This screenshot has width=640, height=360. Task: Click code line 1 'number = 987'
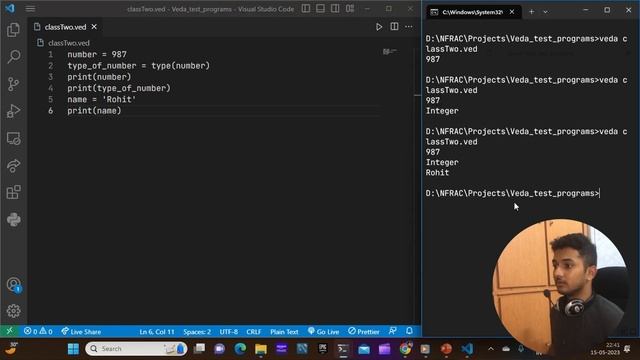coord(97,54)
